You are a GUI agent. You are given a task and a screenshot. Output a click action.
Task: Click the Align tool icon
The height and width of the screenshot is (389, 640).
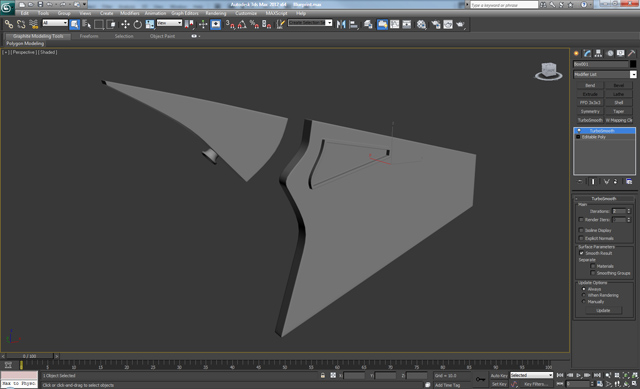pos(353,24)
